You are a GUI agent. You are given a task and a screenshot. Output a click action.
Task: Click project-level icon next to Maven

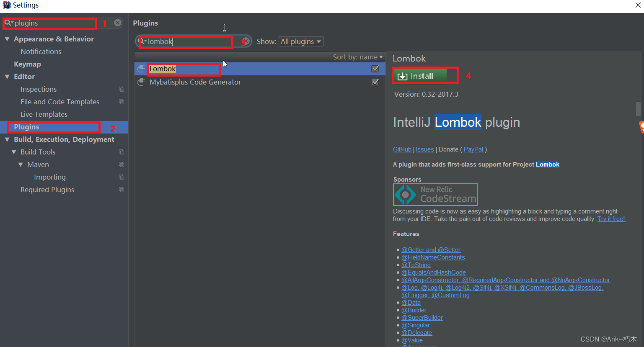122,165
